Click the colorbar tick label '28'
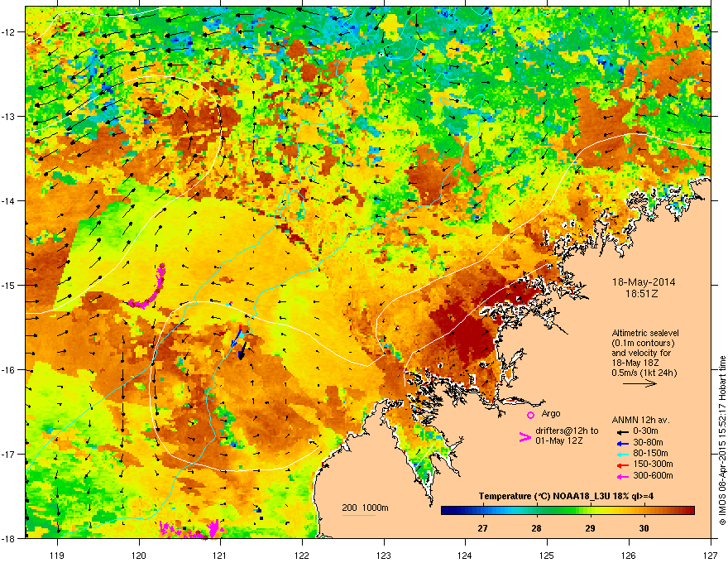Image resolution: width=728 pixels, height=563 pixels. click(536, 528)
